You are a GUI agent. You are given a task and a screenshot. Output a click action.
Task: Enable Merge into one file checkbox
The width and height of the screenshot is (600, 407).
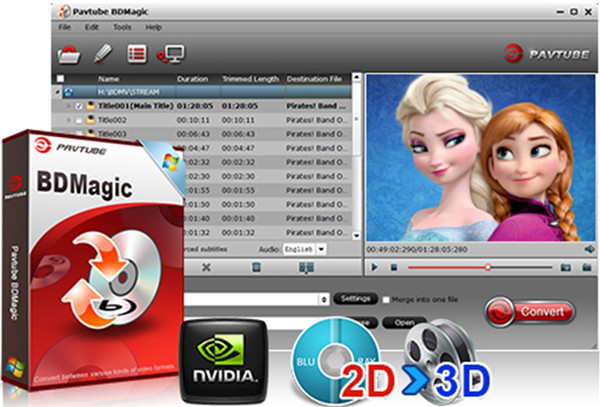click(x=386, y=300)
